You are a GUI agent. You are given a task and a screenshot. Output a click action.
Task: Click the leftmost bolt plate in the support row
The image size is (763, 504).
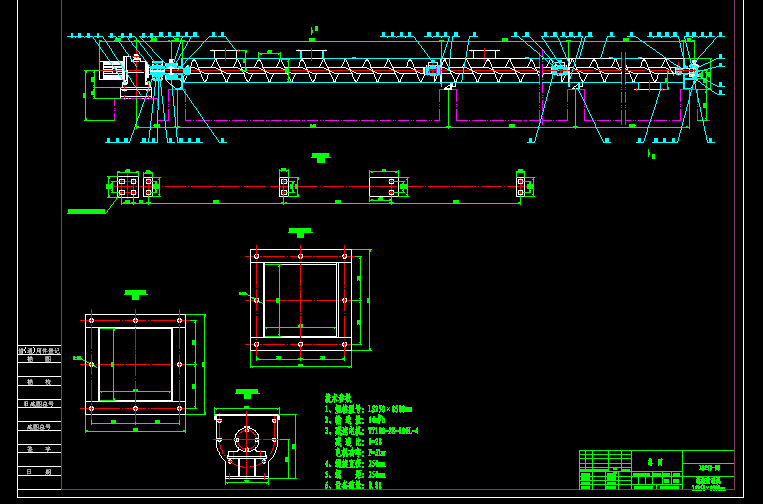pos(128,186)
